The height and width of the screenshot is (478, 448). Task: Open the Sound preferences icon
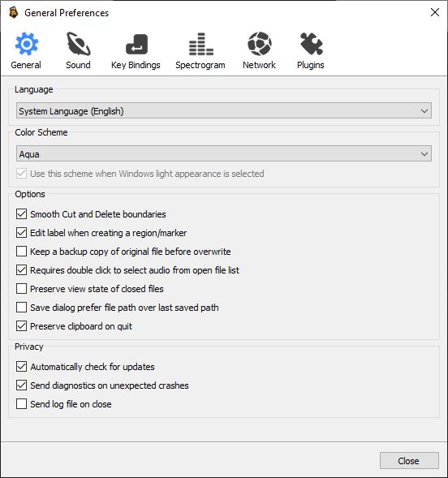tap(79, 44)
